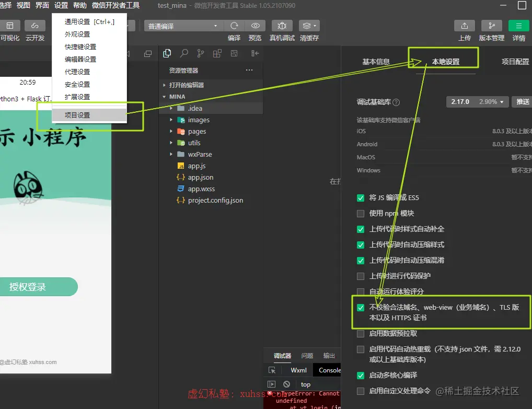
Task: Click the simulator pop-out window icon
Action: 148,54
